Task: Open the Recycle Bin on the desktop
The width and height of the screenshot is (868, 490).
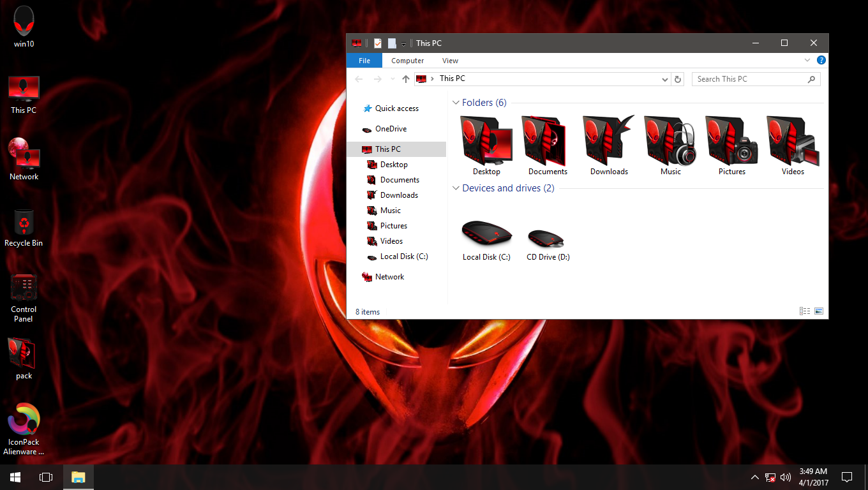Action: 24,222
